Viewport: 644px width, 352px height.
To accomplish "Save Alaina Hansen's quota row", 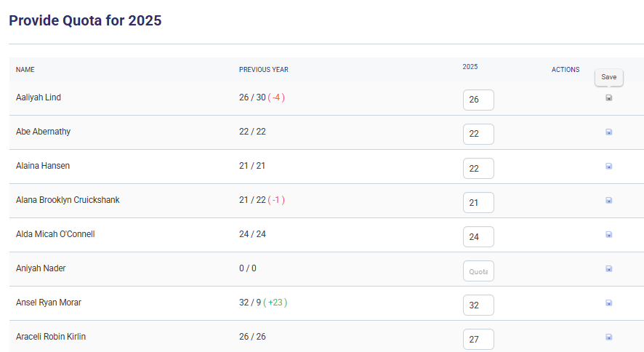I will pyautogui.click(x=608, y=166).
